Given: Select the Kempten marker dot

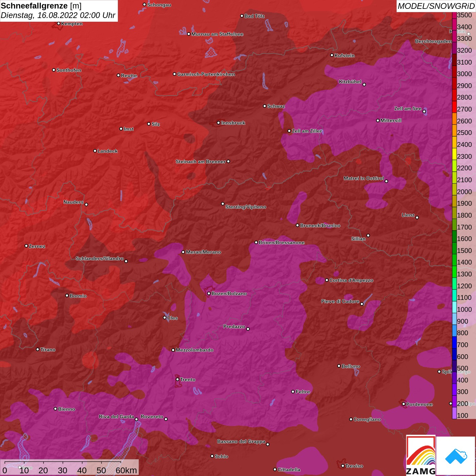Looking at the screenshot, I should [59, 23].
